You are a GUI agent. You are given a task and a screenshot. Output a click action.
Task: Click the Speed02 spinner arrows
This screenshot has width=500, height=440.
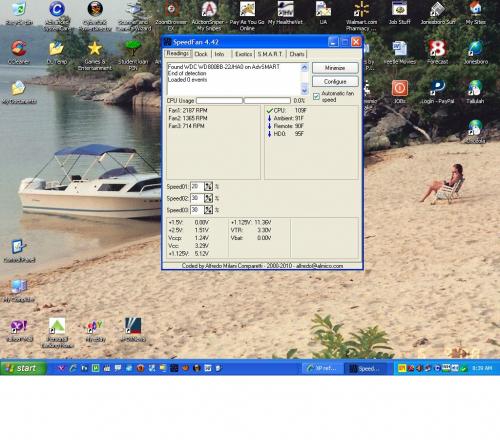coord(208,198)
